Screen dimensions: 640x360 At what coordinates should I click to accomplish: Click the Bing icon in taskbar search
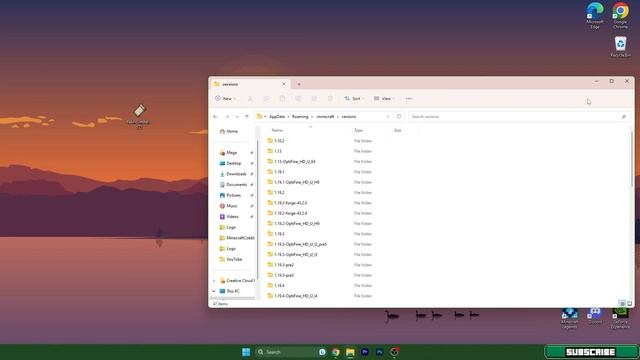coord(322,352)
